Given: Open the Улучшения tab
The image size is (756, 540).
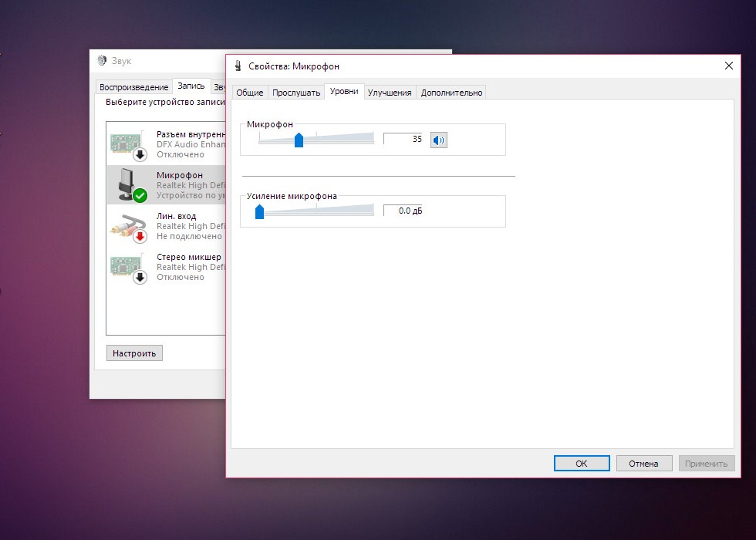Looking at the screenshot, I should [390, 93].
